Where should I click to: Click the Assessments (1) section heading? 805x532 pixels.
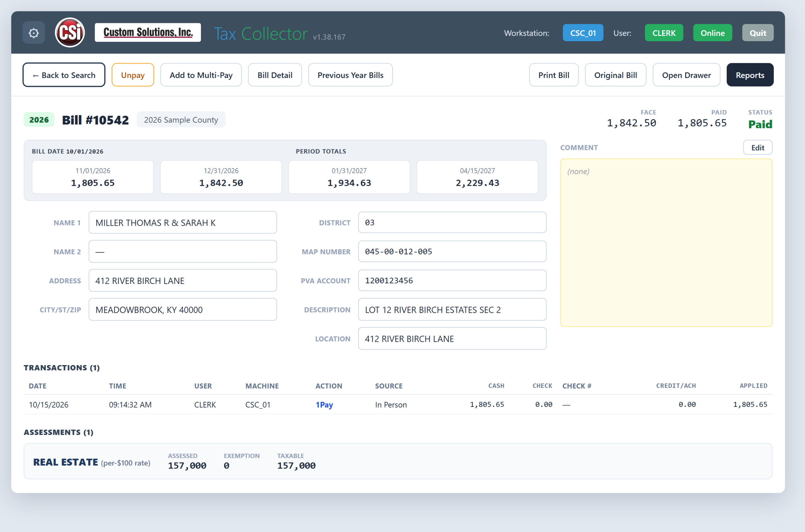pos(58,432)
